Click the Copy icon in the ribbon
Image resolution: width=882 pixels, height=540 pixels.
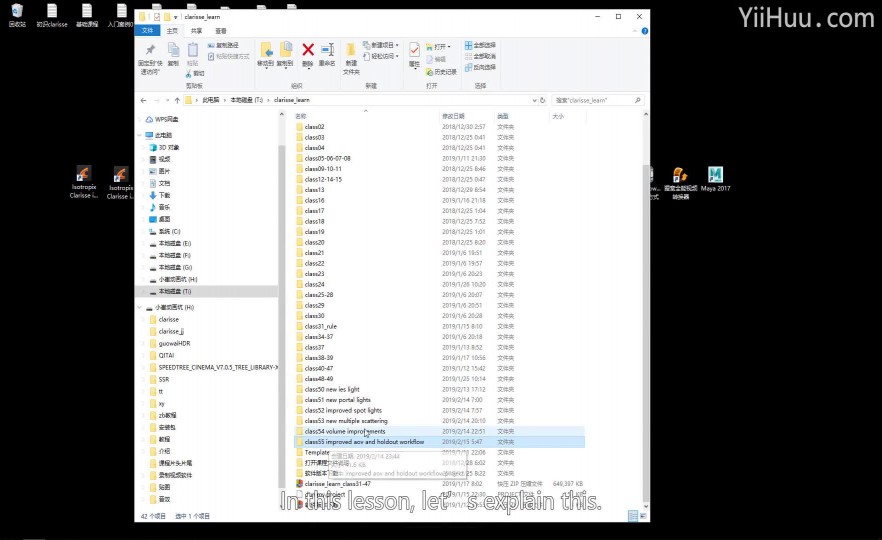[x=173, y=50]
